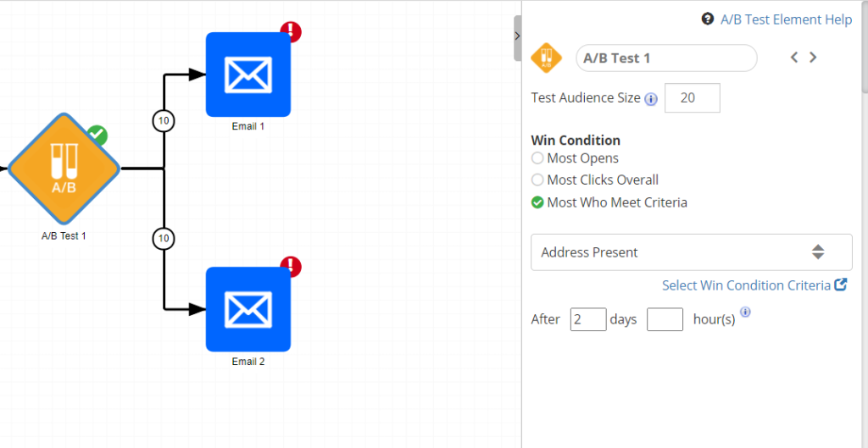
Task: Click the Email 2 envelope node
Action: (248, 309)
